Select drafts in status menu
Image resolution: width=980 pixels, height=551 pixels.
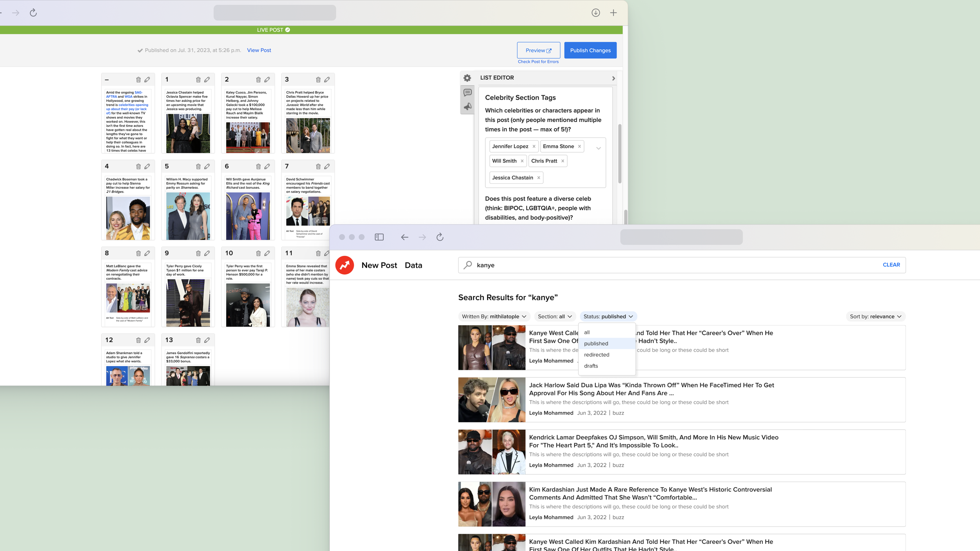pos(591,366)
